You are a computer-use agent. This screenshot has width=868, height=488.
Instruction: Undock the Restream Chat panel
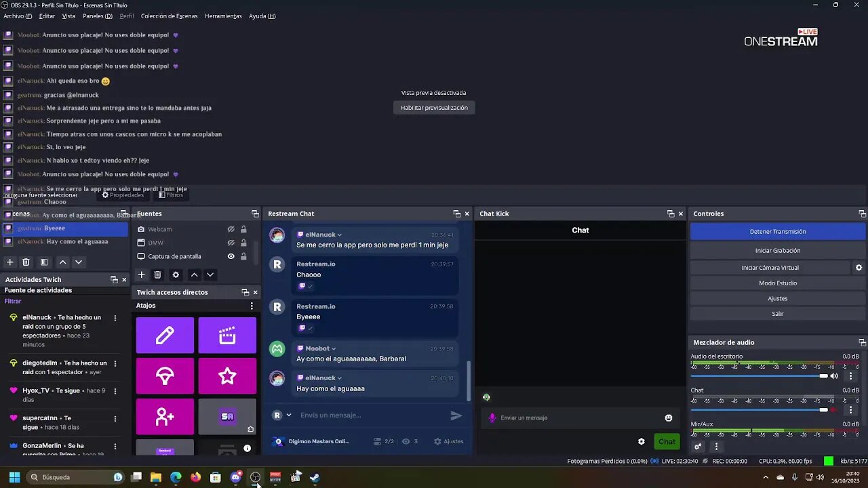coord(456,213)
